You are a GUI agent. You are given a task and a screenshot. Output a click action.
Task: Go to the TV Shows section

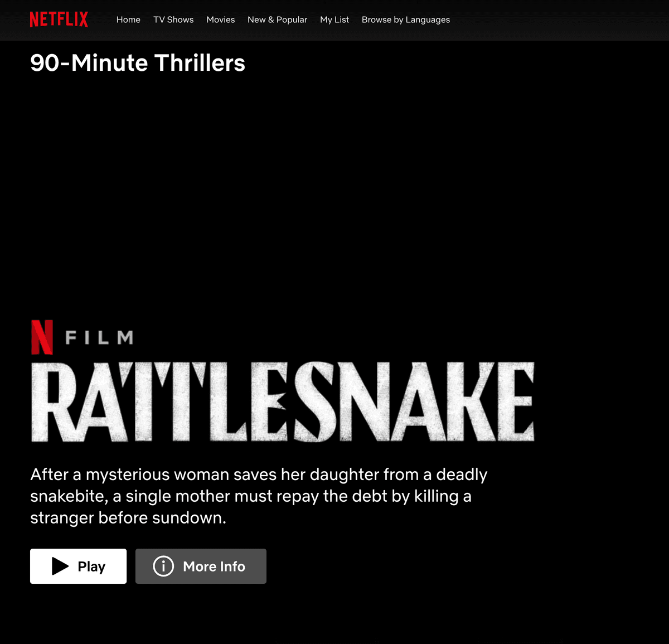(x=173, y=20)
